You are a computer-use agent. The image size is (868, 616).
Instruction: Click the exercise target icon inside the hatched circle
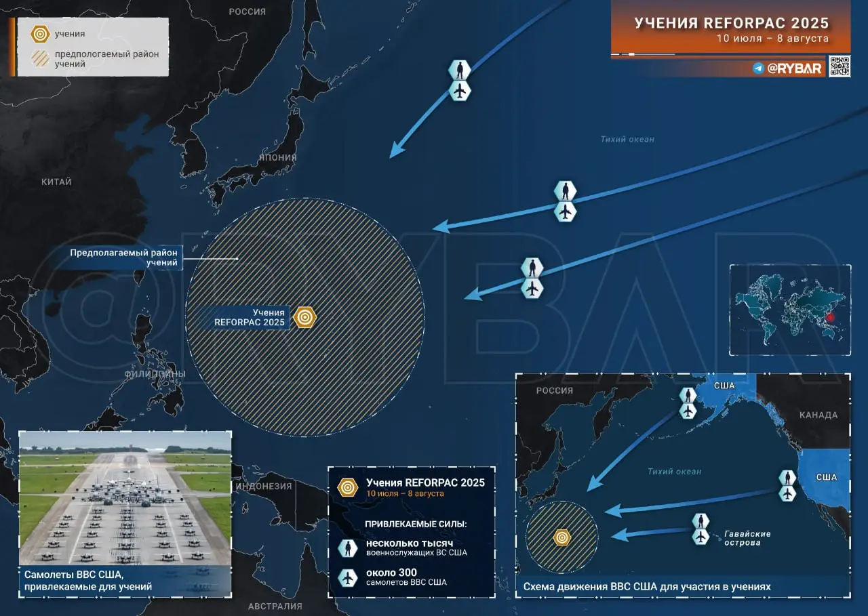click(x=305, y=316)
